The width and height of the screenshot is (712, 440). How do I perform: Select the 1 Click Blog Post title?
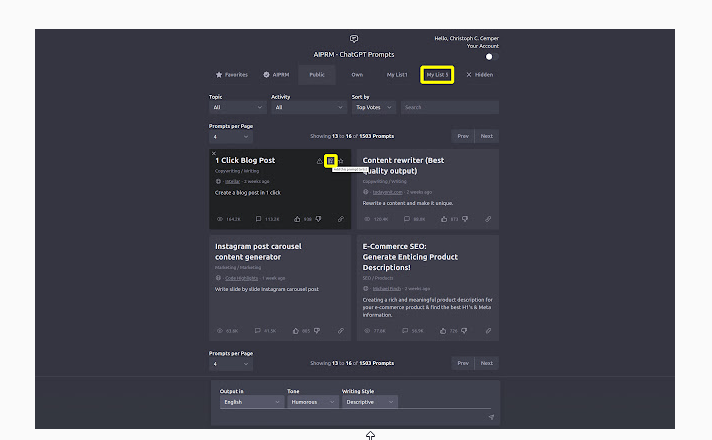pyautogui.click(x=245, y=160)
